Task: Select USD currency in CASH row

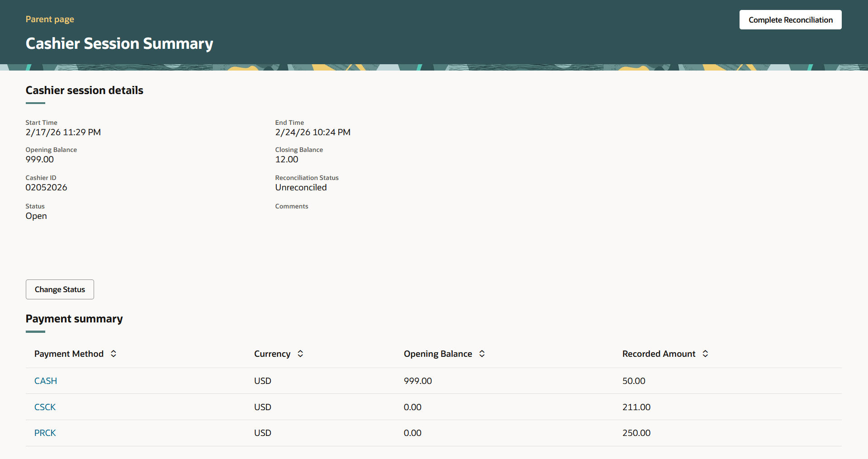Action: point(263,381)
